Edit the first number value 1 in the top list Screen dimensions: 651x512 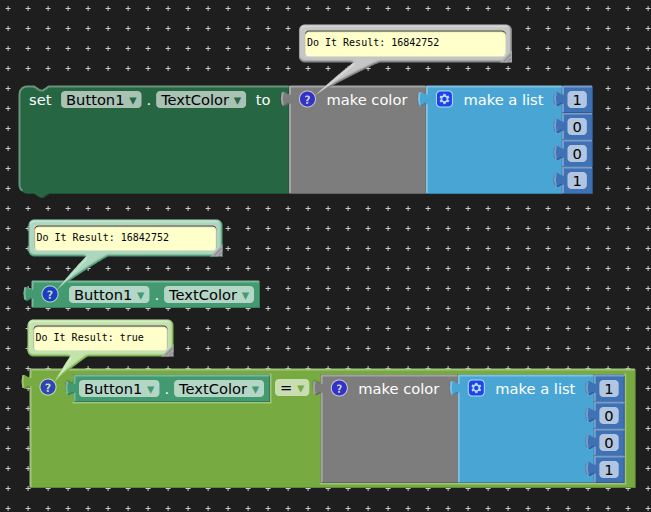577,100
